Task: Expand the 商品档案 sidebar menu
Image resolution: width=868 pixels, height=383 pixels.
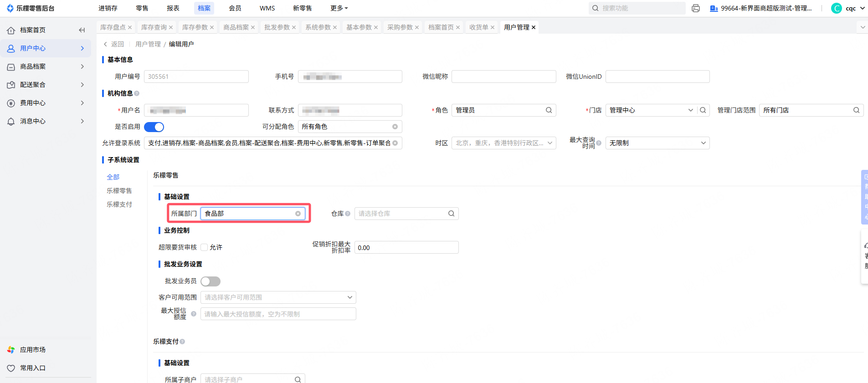Action: pyautogui.click(x=46, y=66)
